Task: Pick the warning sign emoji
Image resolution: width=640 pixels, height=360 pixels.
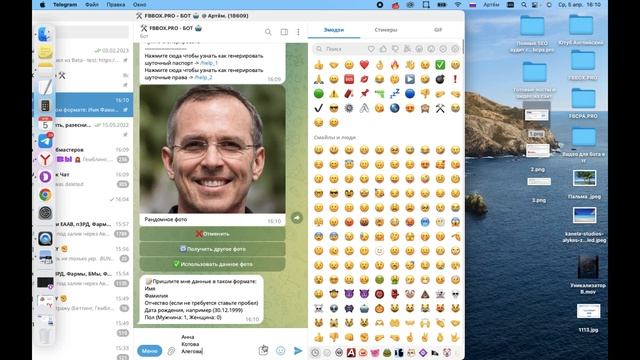Action: pos(334,93)
